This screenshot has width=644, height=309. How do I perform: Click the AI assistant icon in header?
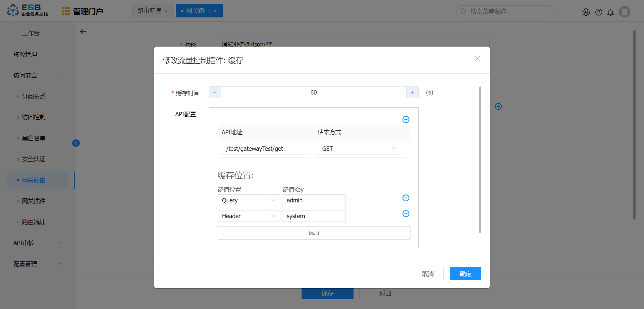click(x=586, y=12)
